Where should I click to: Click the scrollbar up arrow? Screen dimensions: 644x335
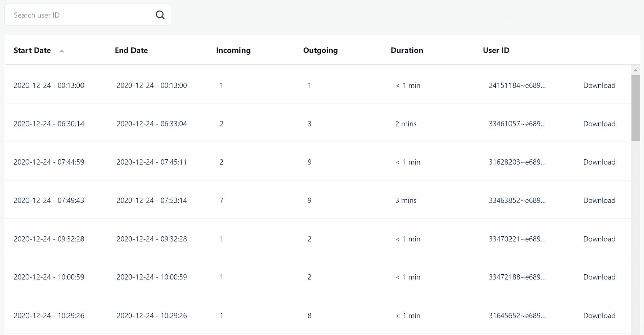point(635,70)
